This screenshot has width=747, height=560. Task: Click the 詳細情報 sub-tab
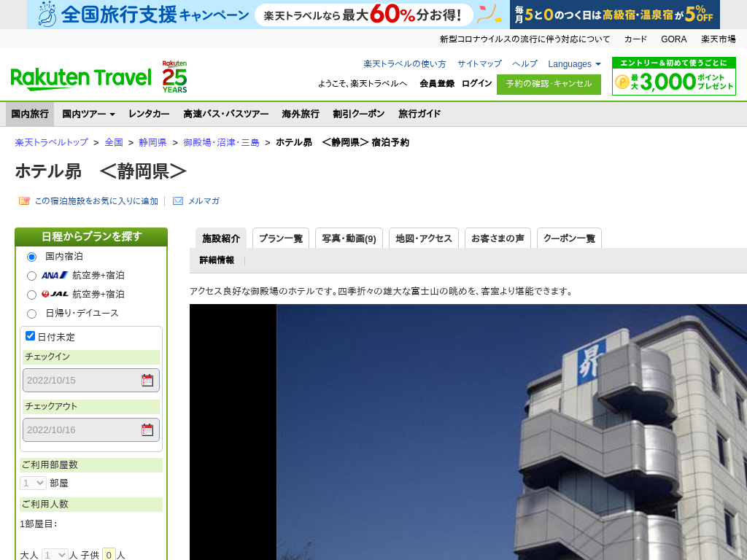tap(217, 260)
